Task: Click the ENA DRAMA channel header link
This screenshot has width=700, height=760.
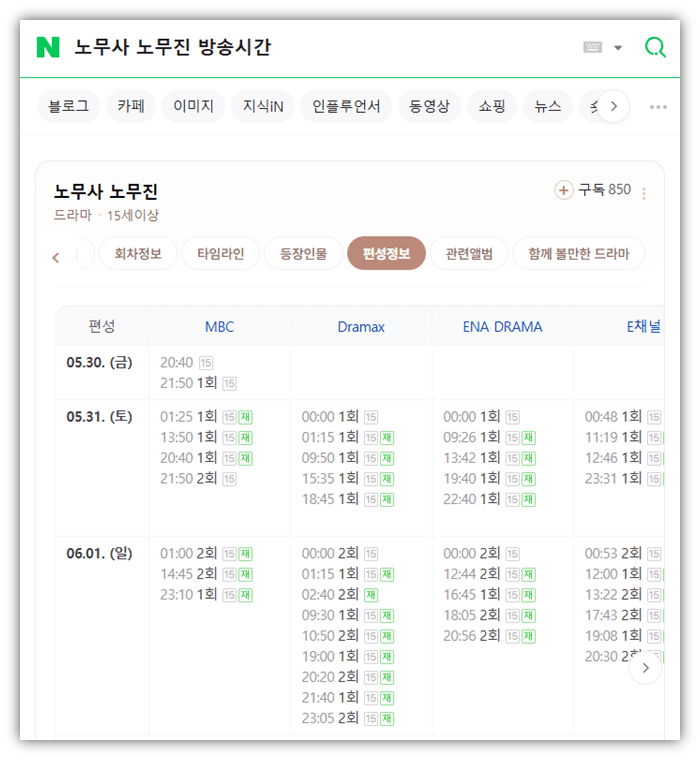Action: [x=502, y=327]
